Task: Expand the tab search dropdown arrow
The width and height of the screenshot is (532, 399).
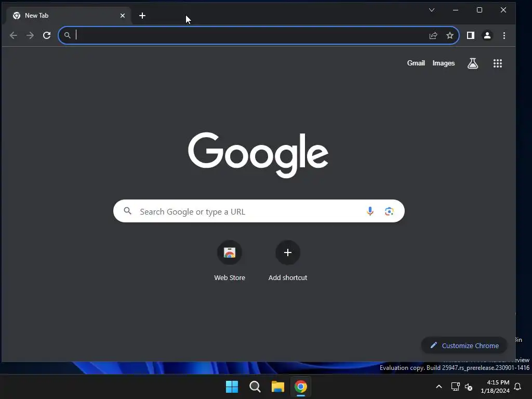Action: (x=432, y=10)
